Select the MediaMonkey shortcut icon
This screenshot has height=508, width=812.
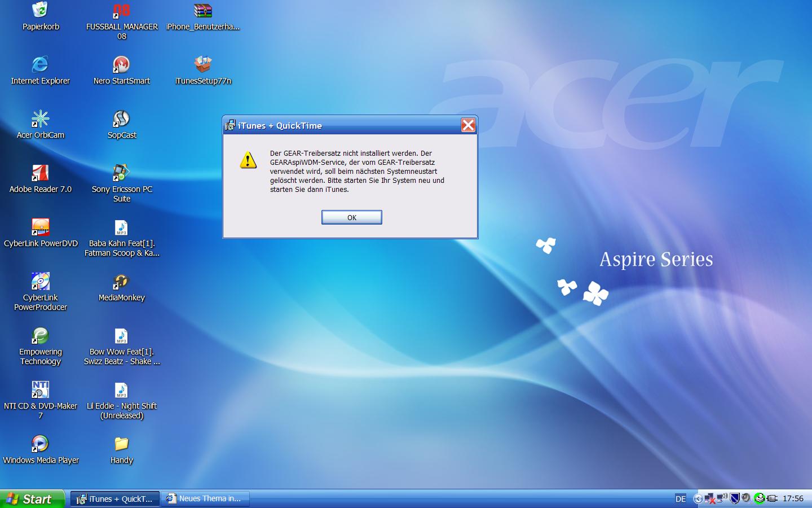121,281
